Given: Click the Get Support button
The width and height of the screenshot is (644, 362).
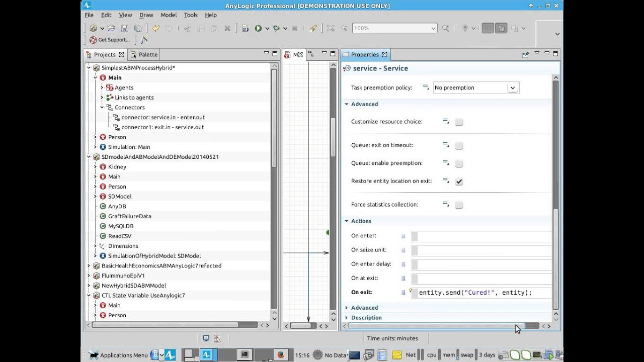Looking at the screenshot, I should click(x=110, y=40).
